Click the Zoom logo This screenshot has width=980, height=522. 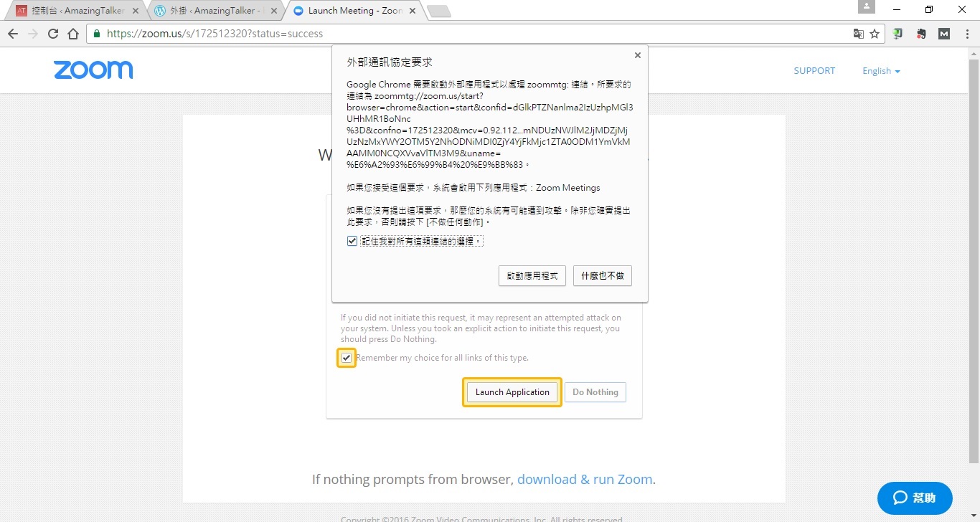(93, 70)
